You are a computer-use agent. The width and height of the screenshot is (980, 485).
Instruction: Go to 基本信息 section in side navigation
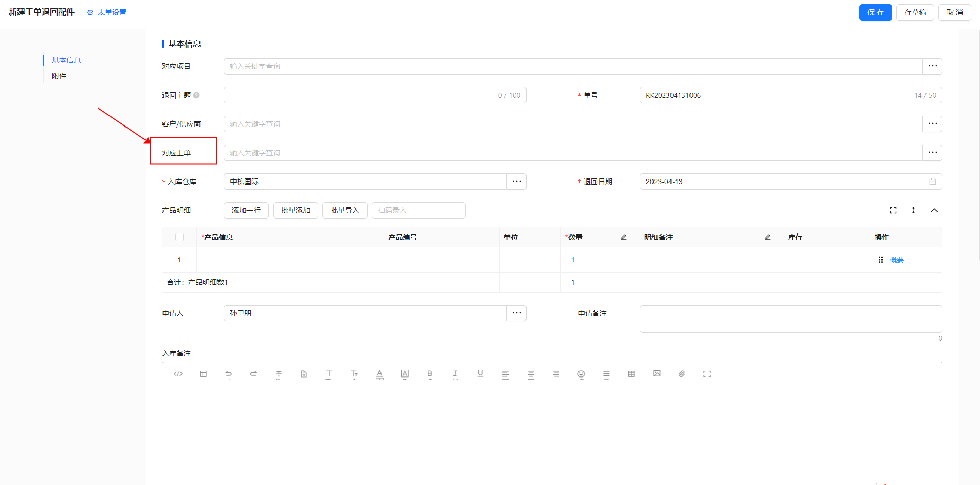click(66, 60)
